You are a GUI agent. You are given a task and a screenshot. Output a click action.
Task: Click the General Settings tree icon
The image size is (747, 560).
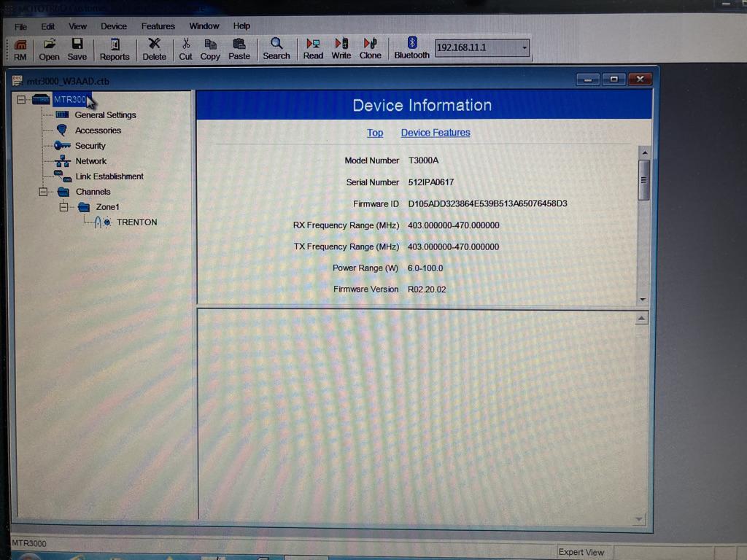tap(63, 114)
